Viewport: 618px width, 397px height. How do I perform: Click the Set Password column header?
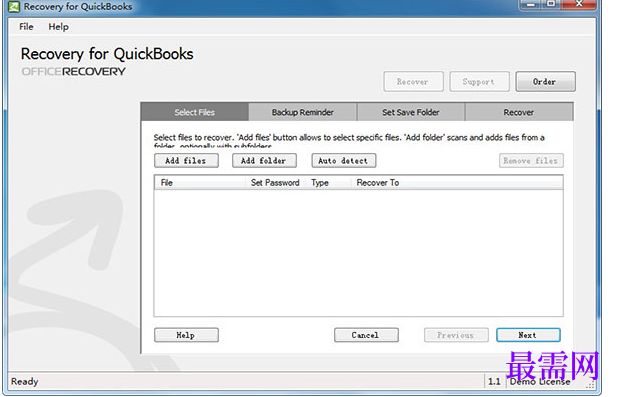pyautogui.click(x=275, y=183)
